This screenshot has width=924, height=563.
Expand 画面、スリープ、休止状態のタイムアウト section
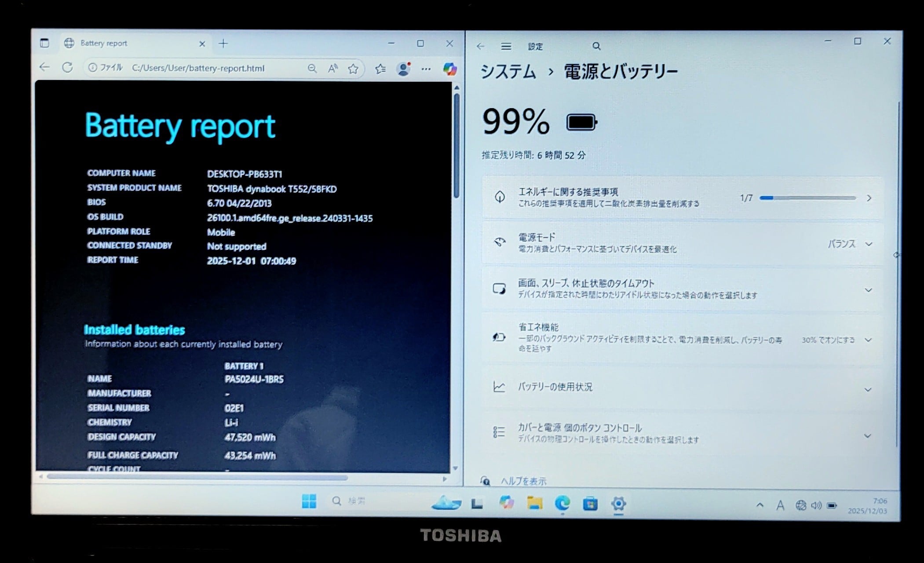click(x=868, y=290)
